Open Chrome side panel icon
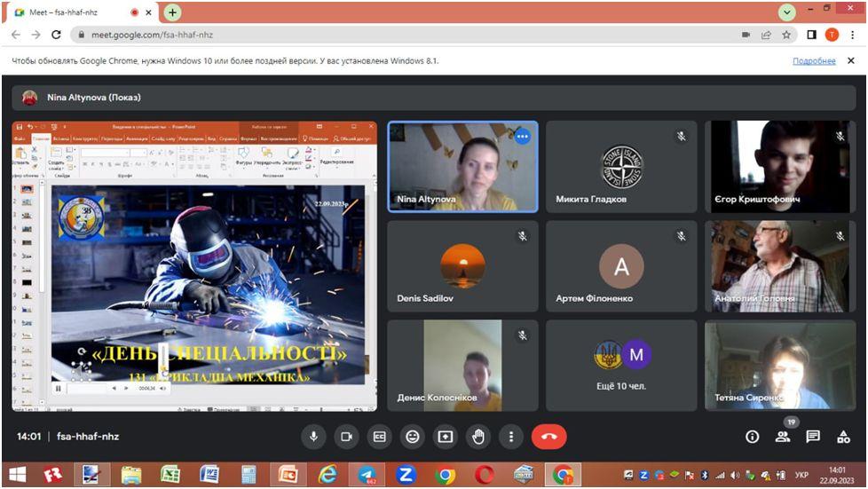 coord(811,35)
